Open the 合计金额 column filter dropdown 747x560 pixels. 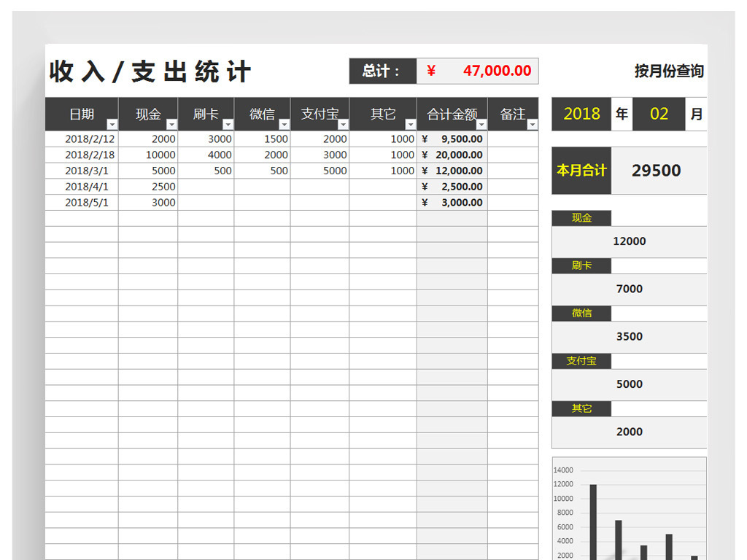point(481,125)
